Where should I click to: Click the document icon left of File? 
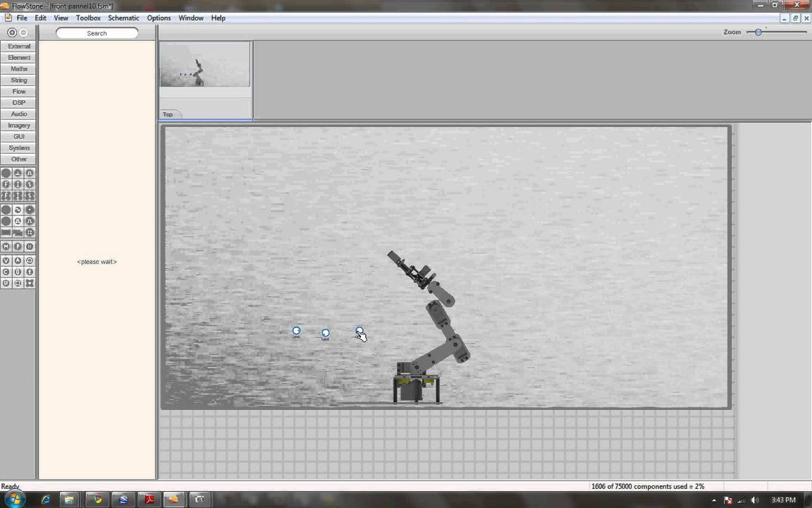coord(8,18)
